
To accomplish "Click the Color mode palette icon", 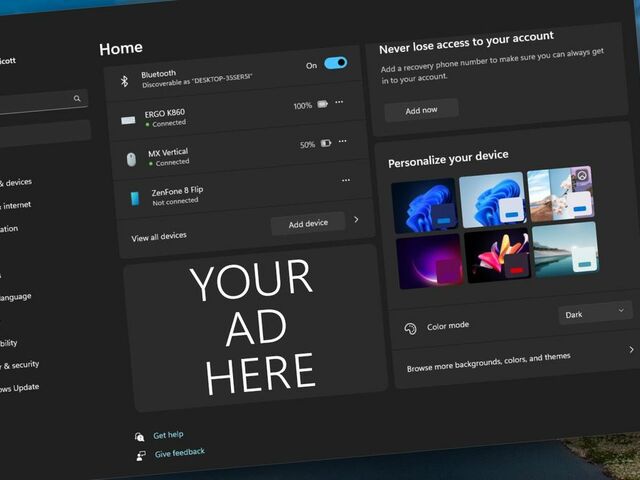I will 410,329.
